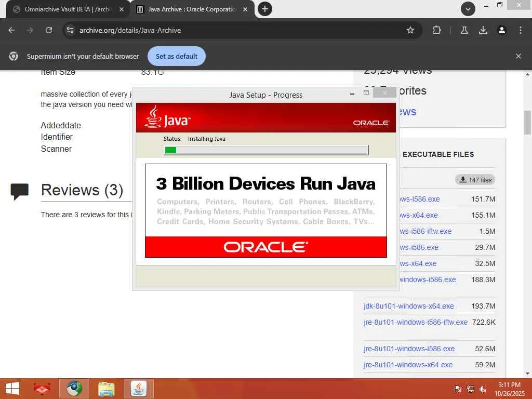Image resolution: width=532 pixels, height=399 pixels.
Task: Click the Oracle red banner in installer
Action: point(265,247)
